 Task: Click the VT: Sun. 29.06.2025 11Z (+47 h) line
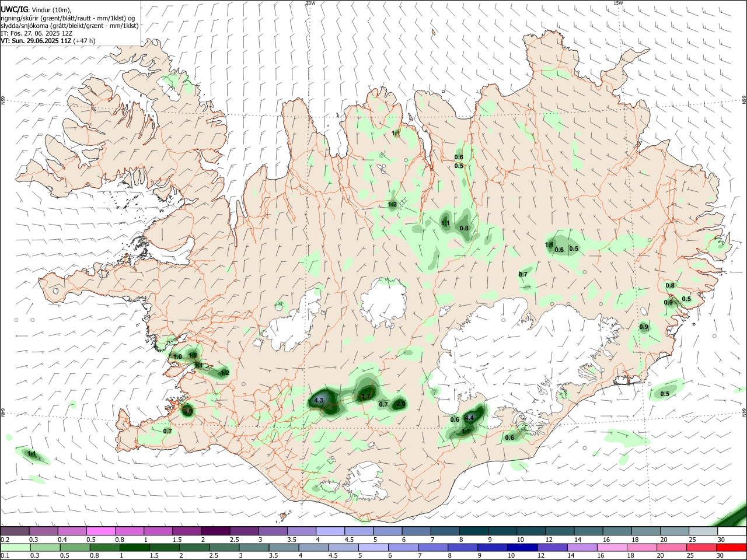pyautogui.click(x=48, y=41)
